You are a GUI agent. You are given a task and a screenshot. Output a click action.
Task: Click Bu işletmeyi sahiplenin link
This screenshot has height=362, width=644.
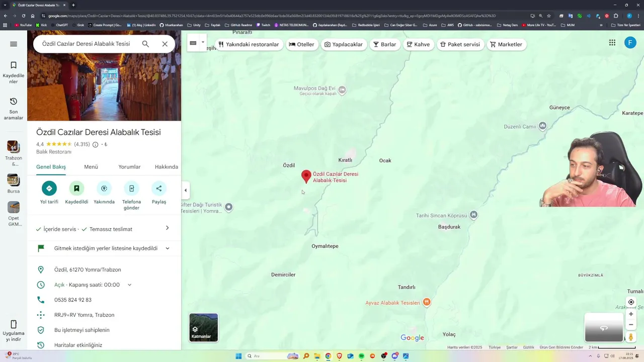(82, 330)
